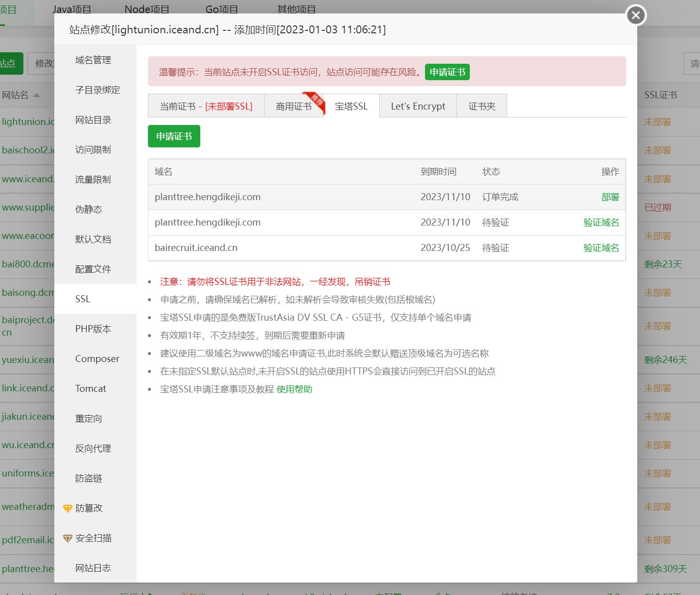Deploy the planttree.hengdikeji.com certificate via 部署
Viewport: 700px width, 595px height.
[x=610, y=197]
